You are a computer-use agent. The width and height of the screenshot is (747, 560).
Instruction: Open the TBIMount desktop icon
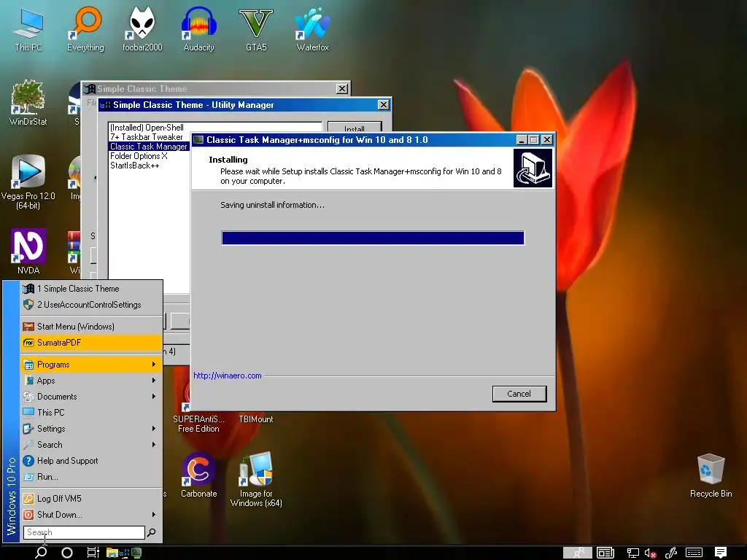(x=256, y=419)
